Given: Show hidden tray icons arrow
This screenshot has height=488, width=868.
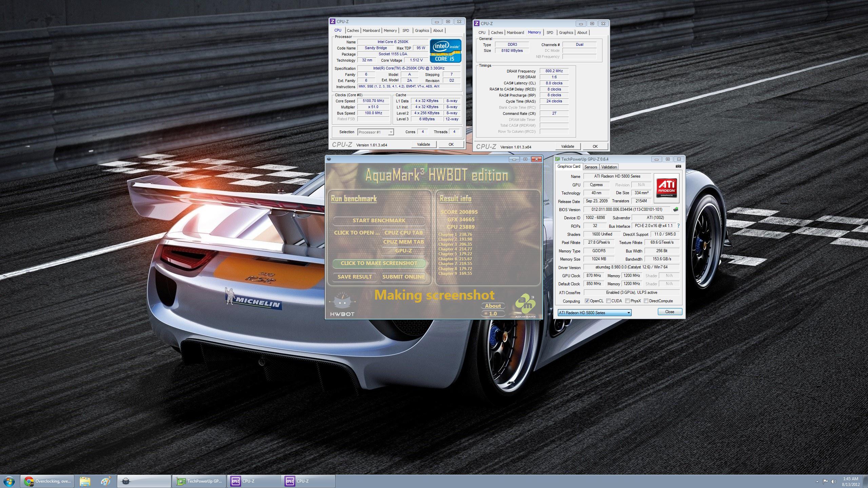Looking at the screenshot, I should [x=817, y=481].
